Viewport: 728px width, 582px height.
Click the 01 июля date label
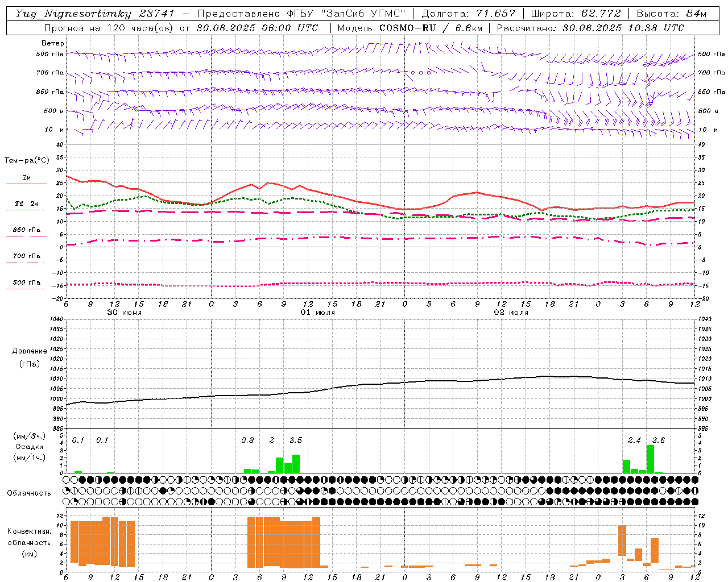[x=318, y=313]
